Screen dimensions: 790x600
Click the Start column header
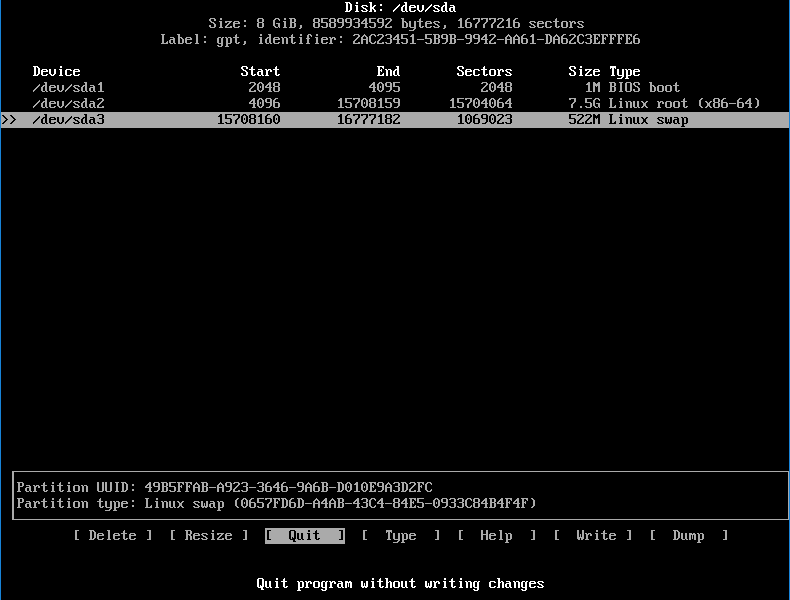point(260,71)
